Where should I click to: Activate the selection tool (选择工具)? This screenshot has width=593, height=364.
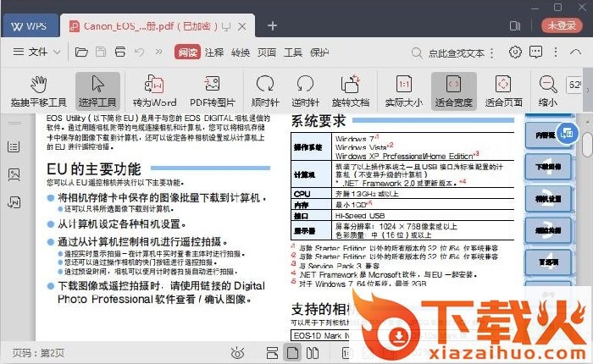[x=97, y=91]
